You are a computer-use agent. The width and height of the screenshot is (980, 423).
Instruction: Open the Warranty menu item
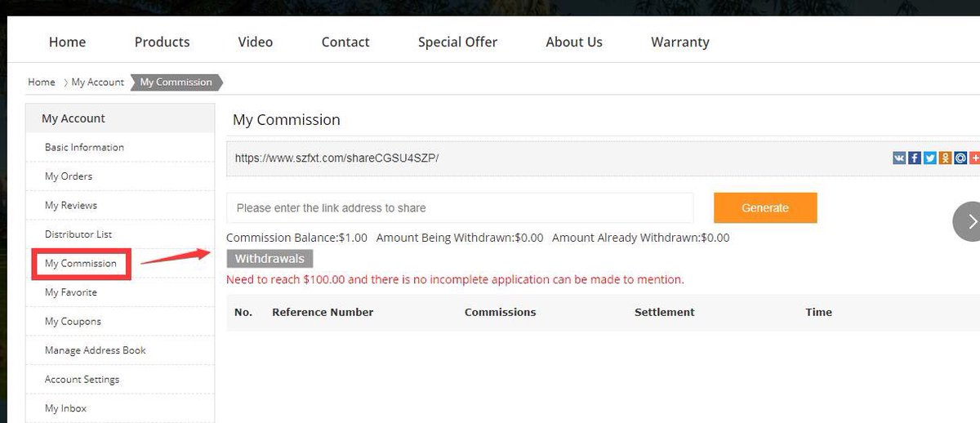point(680,42)
